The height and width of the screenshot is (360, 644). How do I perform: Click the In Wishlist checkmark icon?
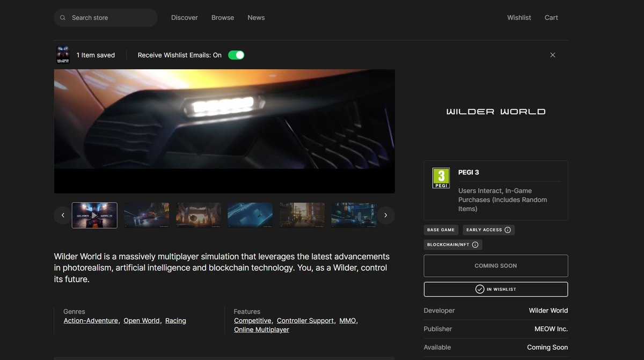(480, 289)
